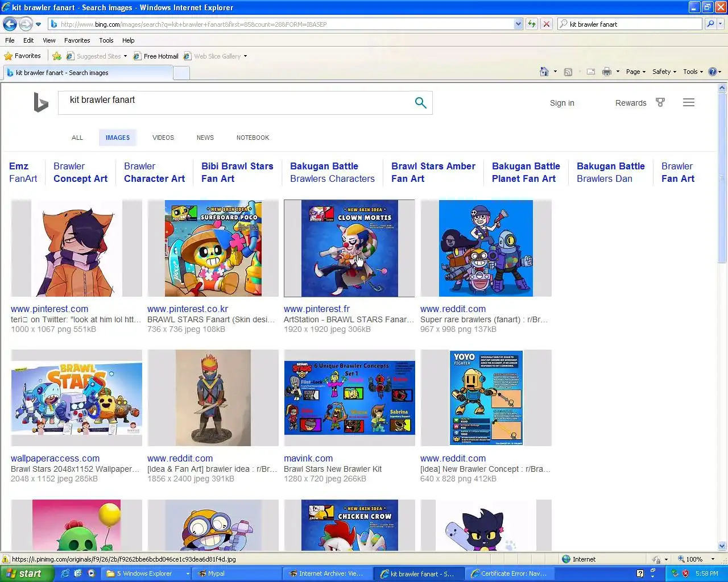Screen dimensions: 728x582
Task: Select Bibi Brawl Stars Fan Art suggestion
Action: pos(237,172)
